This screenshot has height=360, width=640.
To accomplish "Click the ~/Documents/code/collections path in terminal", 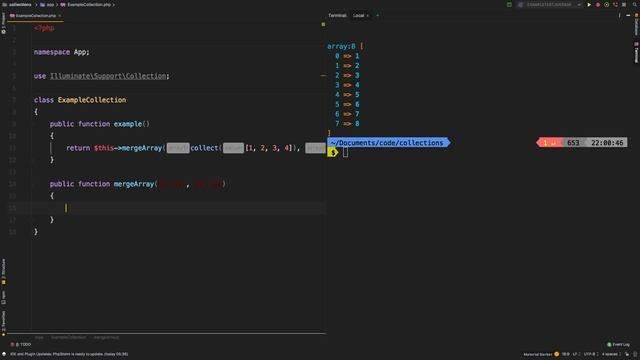I will click(x=387, y=143).
